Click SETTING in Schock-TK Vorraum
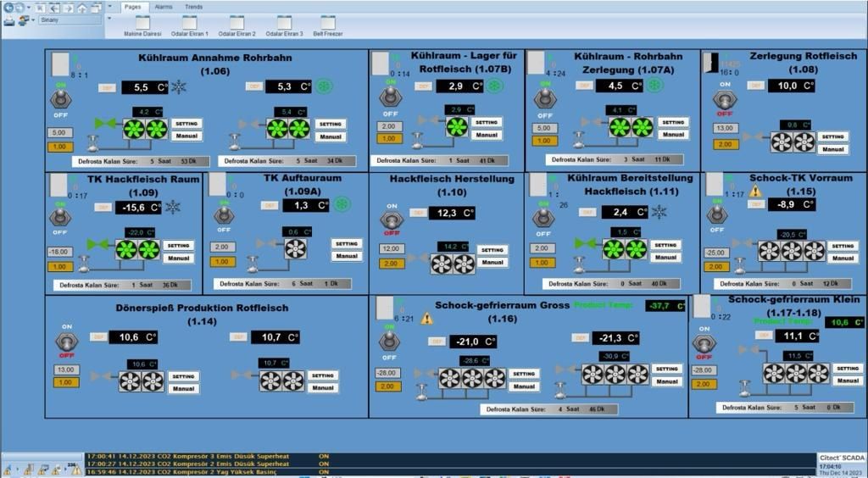This screenshot has height=478, width=868. coord(843,246)
